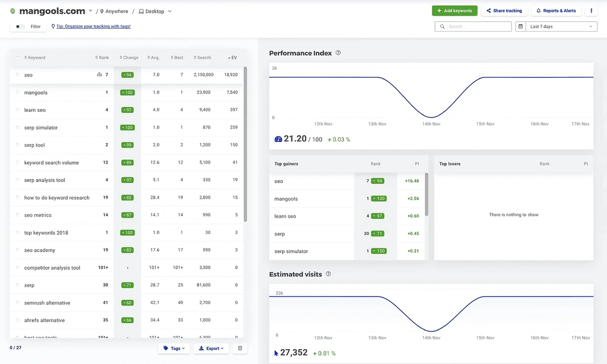The image size is (607, 364).
Task: Open the Tags dropdown button
Action: 174,348
